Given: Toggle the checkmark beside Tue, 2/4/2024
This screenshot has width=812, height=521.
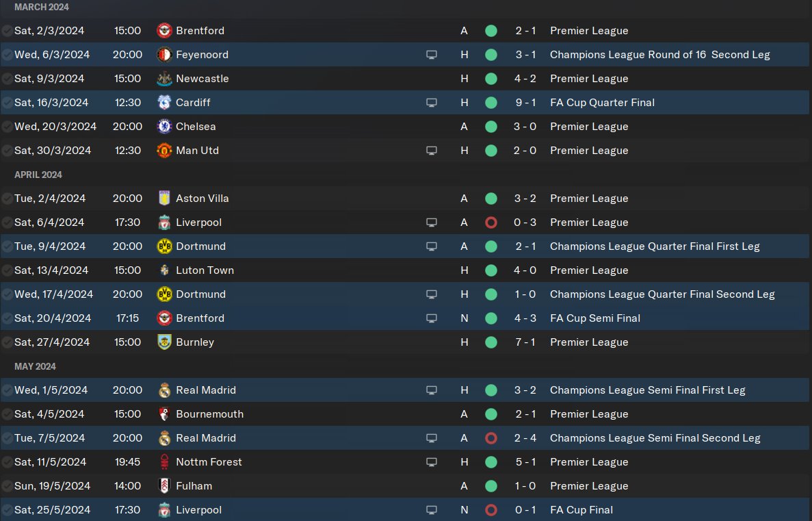Looking at the screenshot, I should 7,199.
